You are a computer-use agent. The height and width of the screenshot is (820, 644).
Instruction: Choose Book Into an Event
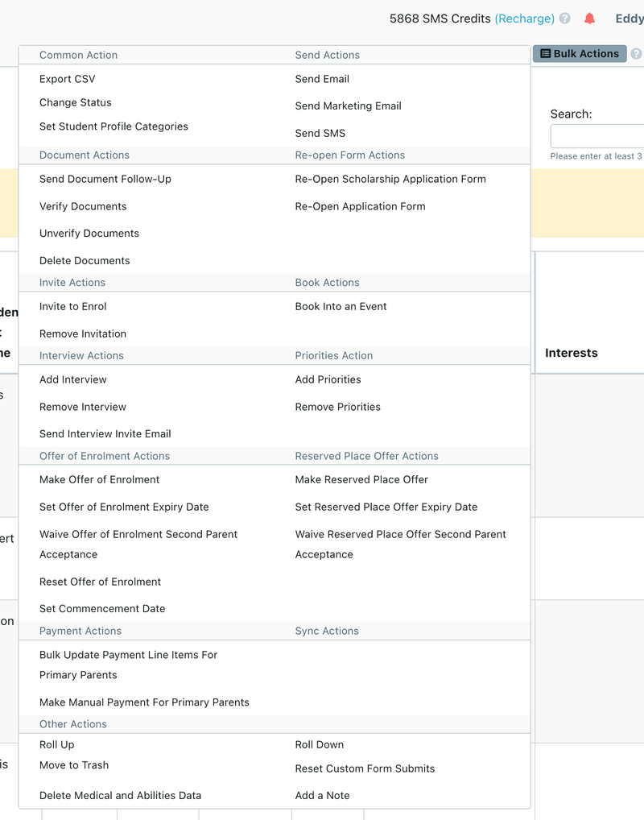[341, 306]
